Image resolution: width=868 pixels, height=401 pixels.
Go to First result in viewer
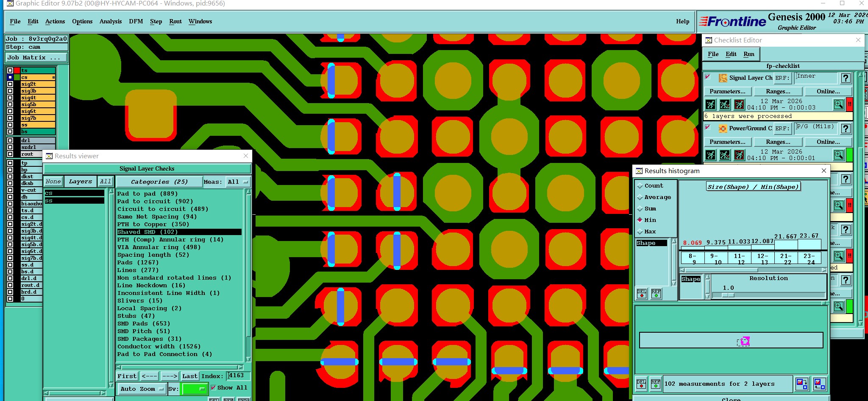click(127, 376)
